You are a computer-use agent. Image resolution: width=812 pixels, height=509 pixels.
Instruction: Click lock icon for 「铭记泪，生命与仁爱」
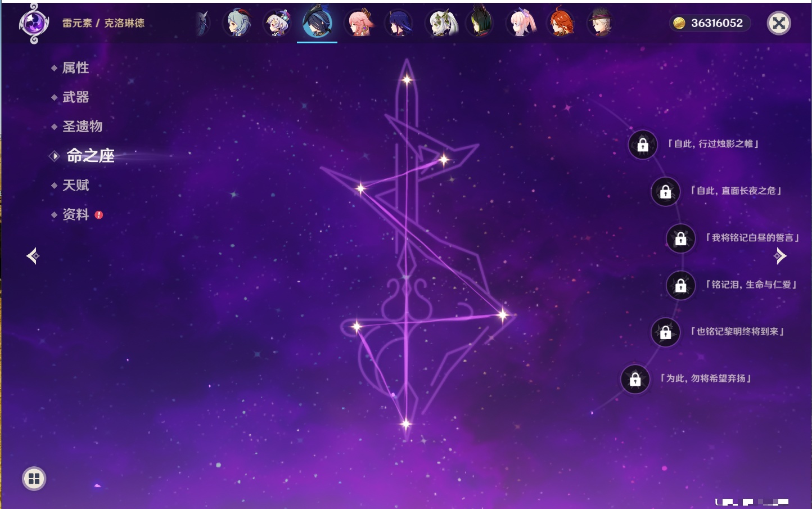pos(680,286)
